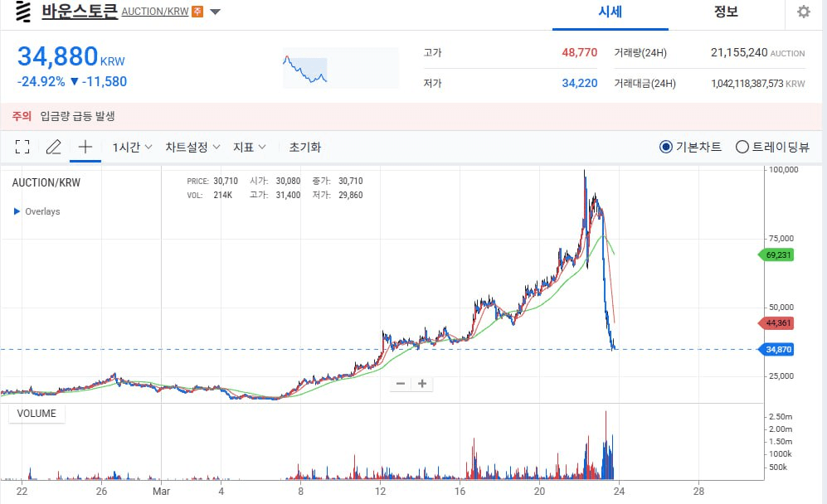Viewport: 827px width, 504px height.
Task: Click the PRICE 30,710 readout
Action: [212, 181]
